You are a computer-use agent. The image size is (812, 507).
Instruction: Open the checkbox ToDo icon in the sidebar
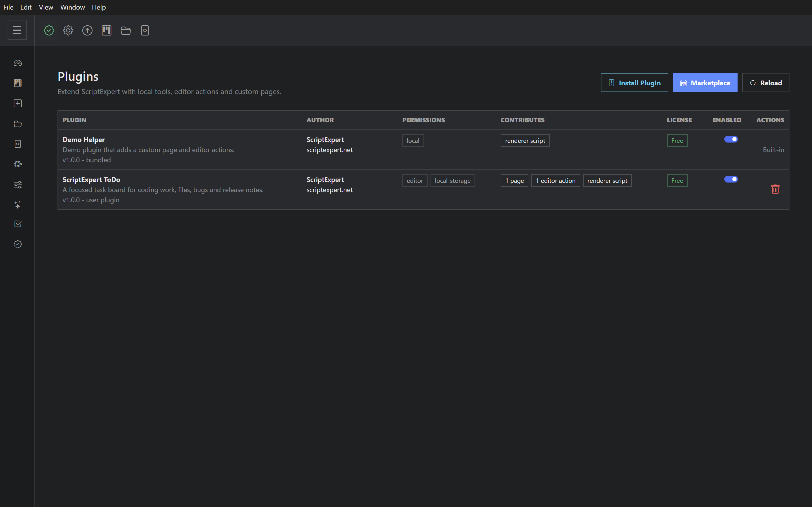point(18,224)
